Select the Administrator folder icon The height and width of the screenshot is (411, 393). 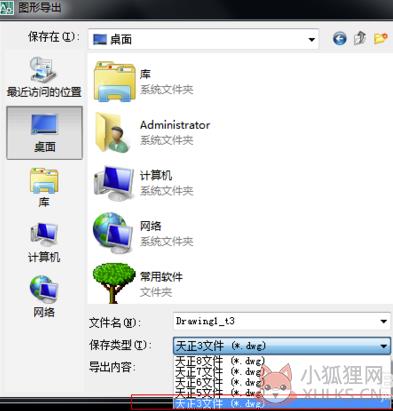[112, 132]
